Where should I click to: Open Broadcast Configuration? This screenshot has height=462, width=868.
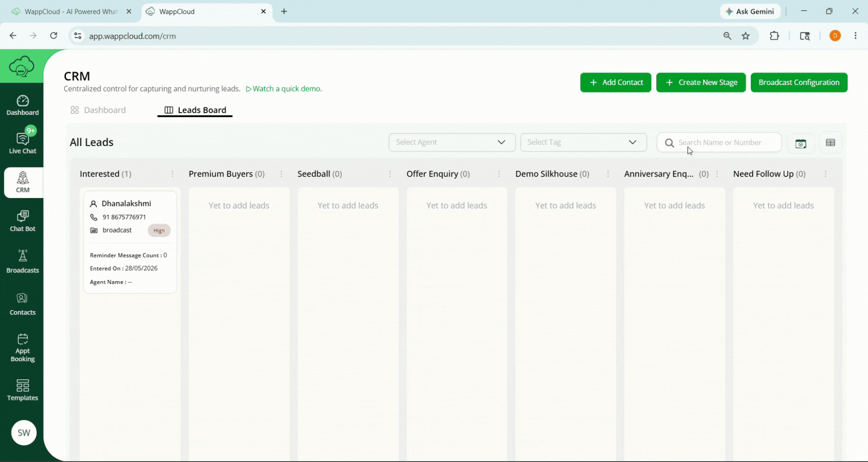tap(799, 82)
